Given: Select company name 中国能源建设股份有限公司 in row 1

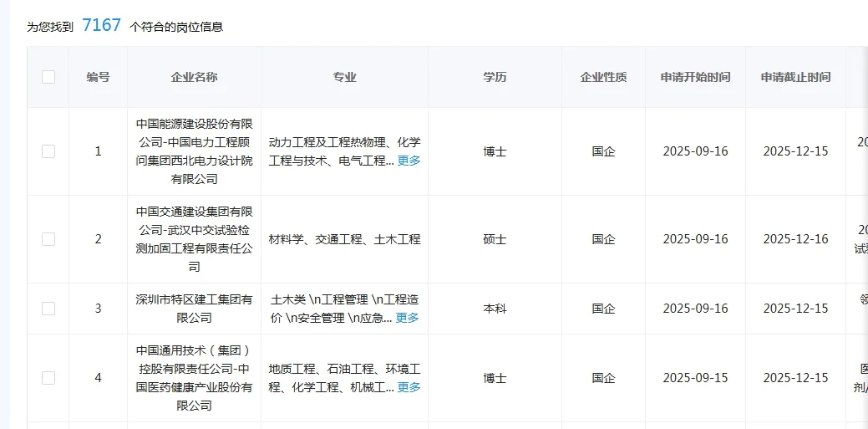Looking at the screenshot, I should (x=195, y=151).
